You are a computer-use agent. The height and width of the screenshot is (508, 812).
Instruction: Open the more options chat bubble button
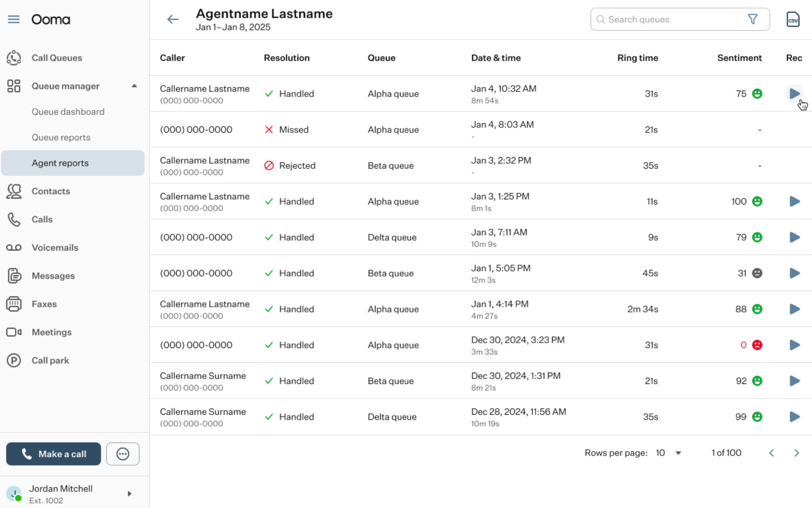123,454
